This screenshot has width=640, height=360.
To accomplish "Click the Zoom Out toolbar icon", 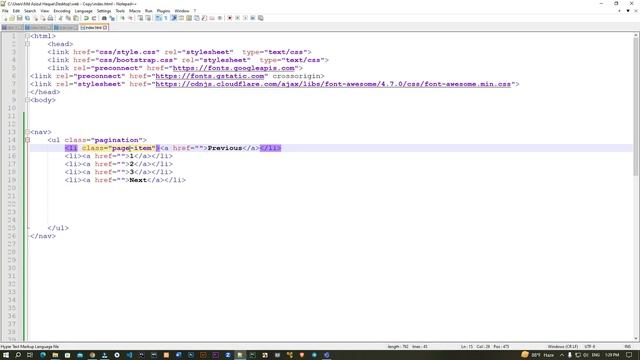I will point(130,18).
